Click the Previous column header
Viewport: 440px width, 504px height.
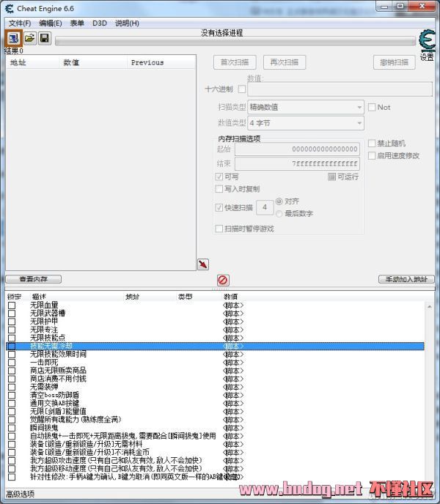point(147,62)
